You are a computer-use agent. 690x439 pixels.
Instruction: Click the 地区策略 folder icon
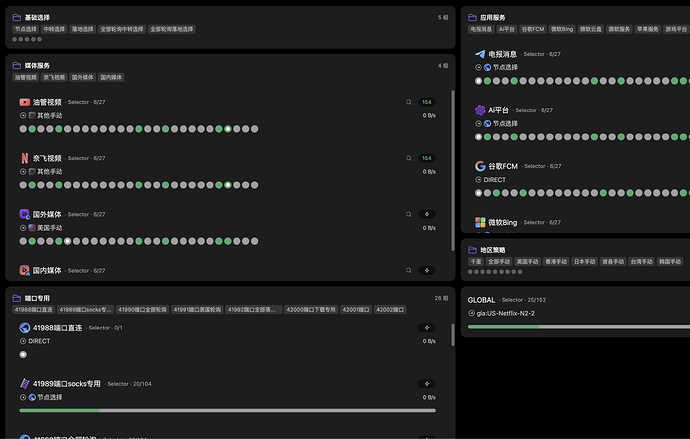(472, 250)
